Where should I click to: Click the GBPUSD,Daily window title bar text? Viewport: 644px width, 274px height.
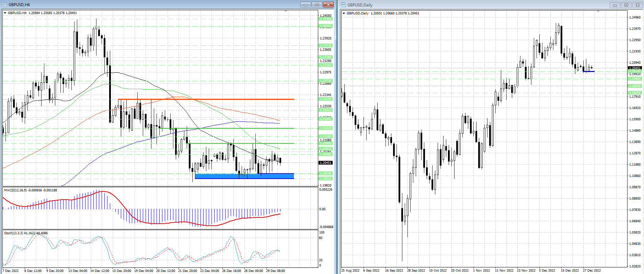coord(360,5)
